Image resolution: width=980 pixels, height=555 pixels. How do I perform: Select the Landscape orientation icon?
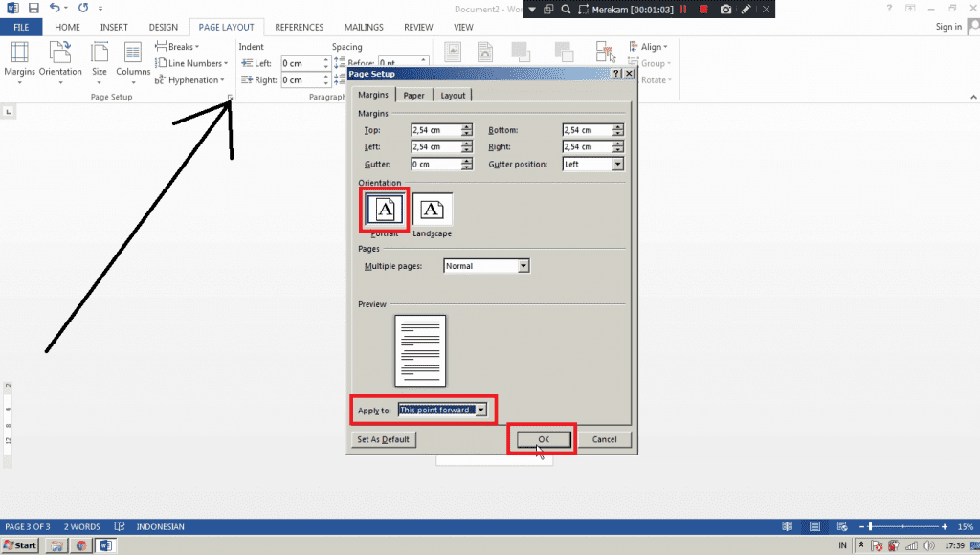(433, 210)
